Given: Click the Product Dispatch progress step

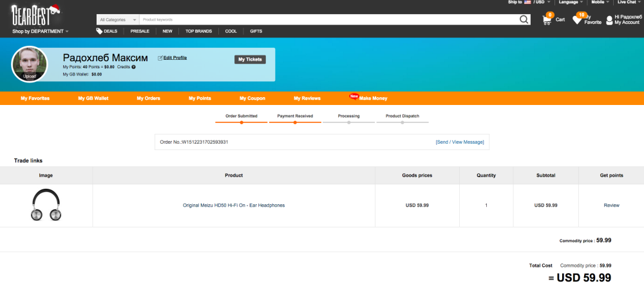Looking at the screenshot, I should 402,119.
